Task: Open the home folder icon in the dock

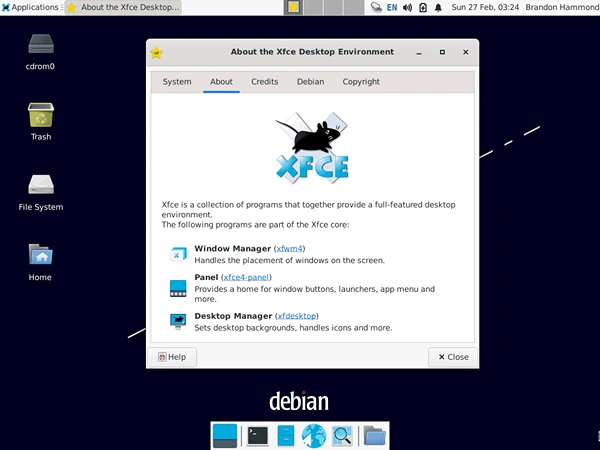Action: [x=374, y=435]
